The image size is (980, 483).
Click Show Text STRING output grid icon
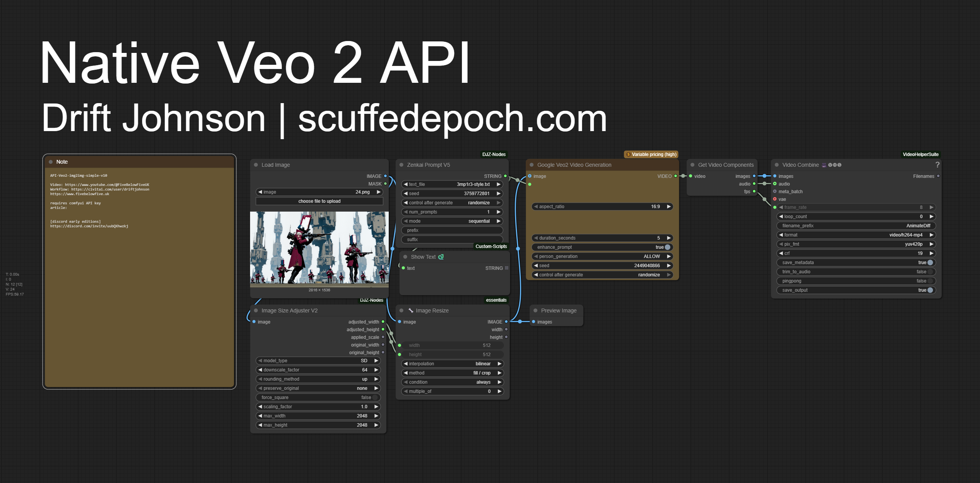(x=507, y=268)
